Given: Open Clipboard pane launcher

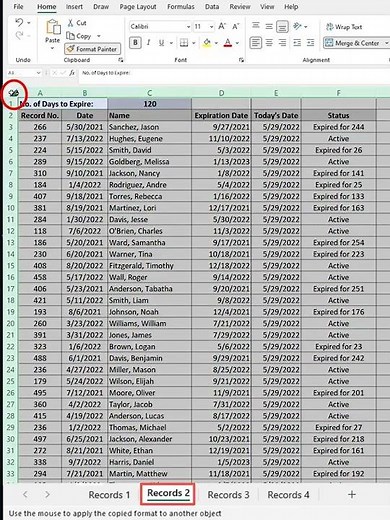Looking at the screenshot, I should point(121,60).
